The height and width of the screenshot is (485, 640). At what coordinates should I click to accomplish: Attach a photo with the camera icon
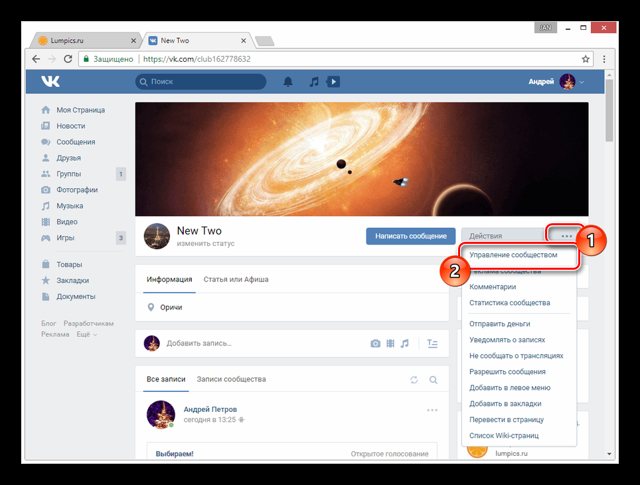(x=375, y=343)
